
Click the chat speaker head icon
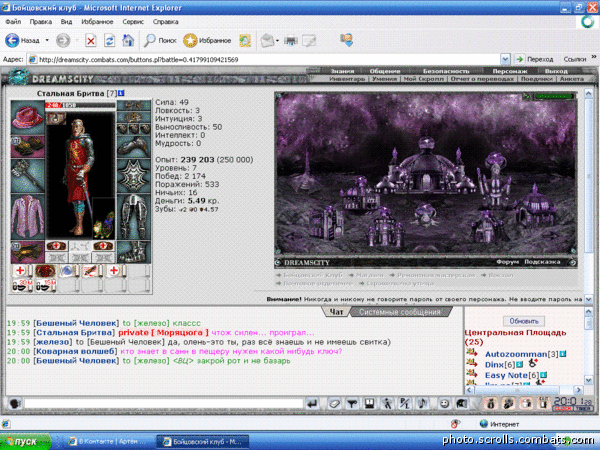coord(15,404)
